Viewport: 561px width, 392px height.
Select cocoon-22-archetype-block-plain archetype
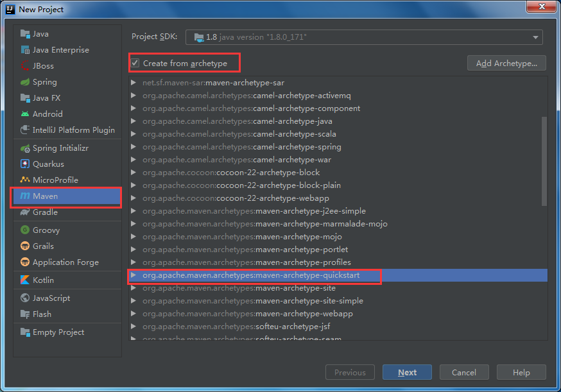241,185
